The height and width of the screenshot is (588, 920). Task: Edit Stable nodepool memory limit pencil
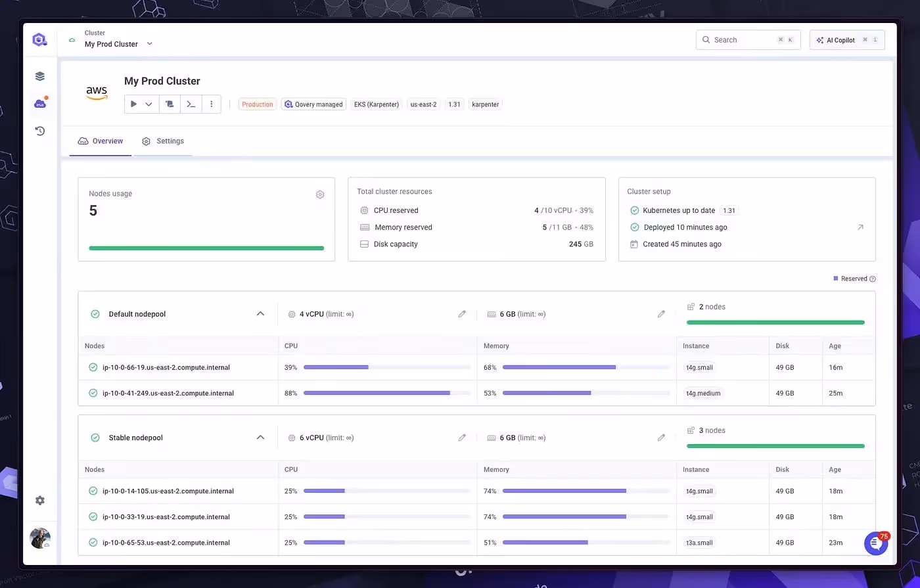pyautogui.click(x=661, y=438)
